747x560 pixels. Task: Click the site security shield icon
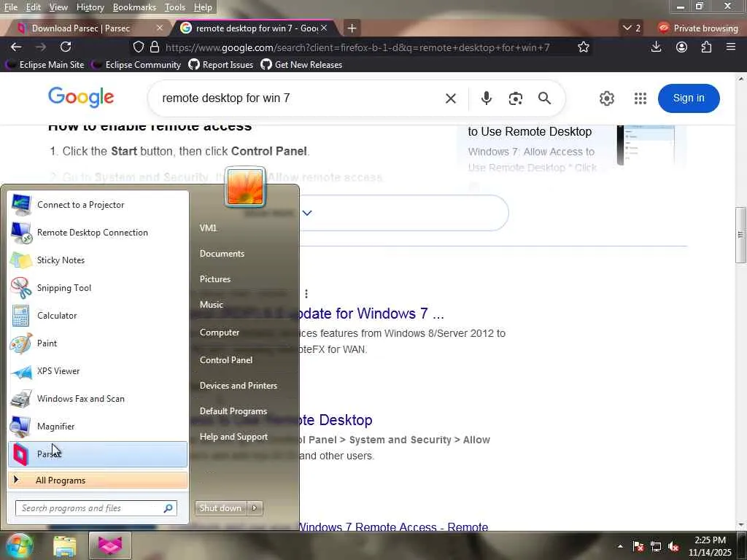point(138,47)
